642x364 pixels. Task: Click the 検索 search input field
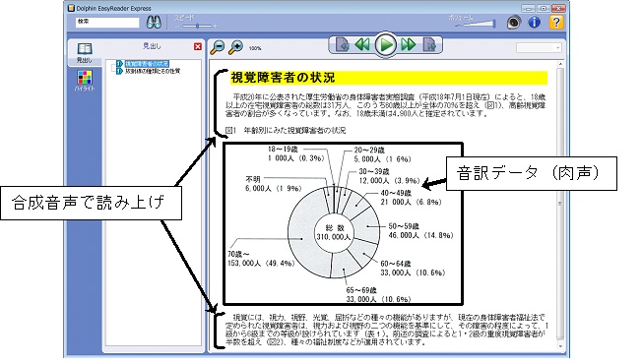pyautogui.click(x=107, y=22)
